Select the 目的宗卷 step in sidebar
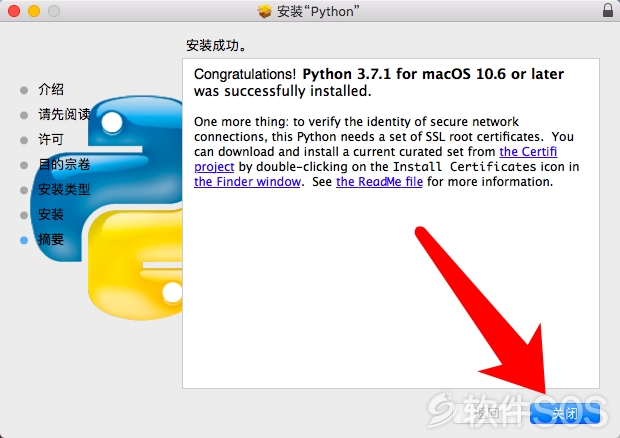The width and height of the screenshot is (620, 438). click(x=64, y=164)
